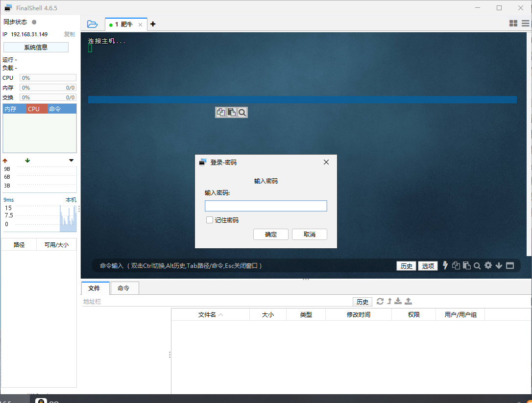Click the plus to open new session tab
The width and height of the screenshot is (532, 403).
pyautogui.click(x=152, y=23)
